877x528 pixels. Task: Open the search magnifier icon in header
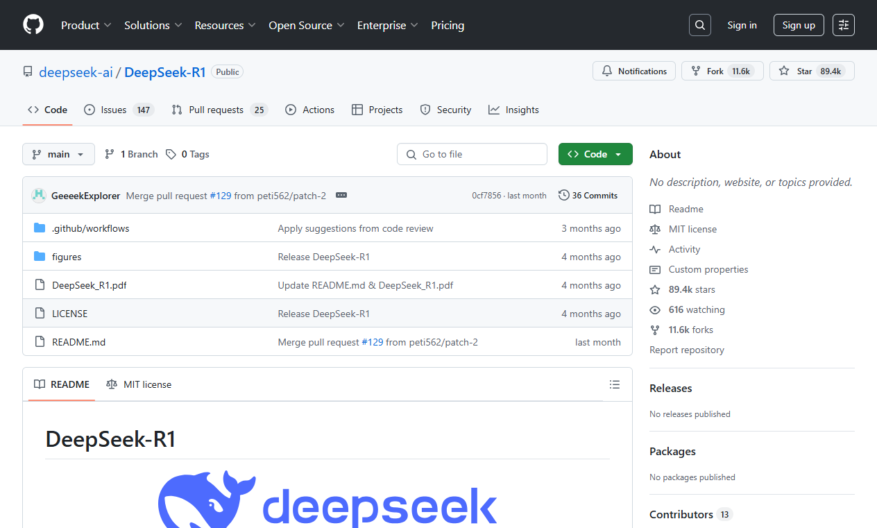(x=700, y=25)
